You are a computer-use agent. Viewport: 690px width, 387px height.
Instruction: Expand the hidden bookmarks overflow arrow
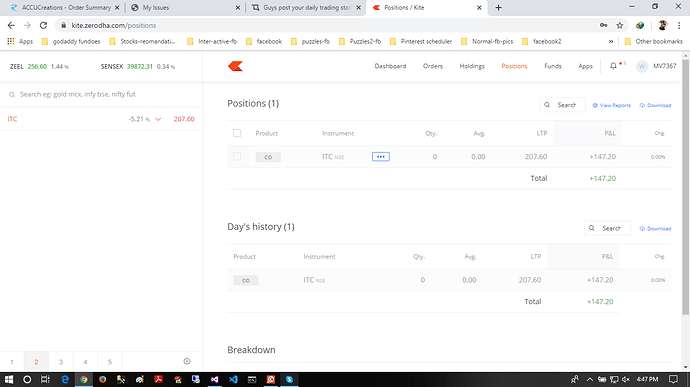point(611,41)
